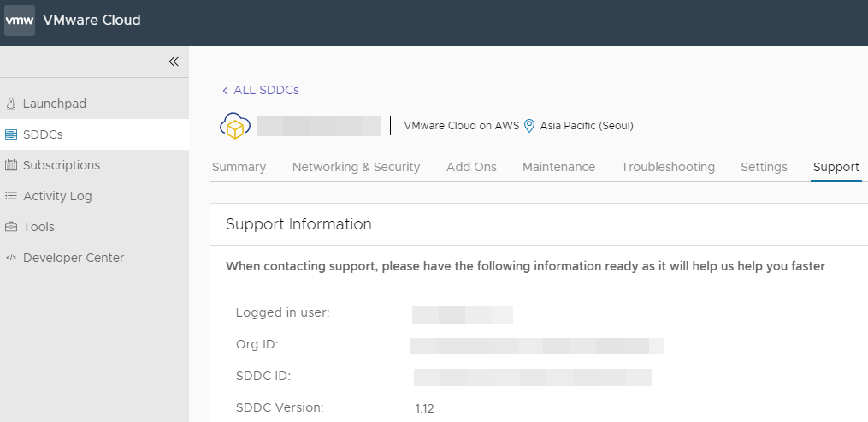Select SDDCs in the sidebar
The height and width of the screenshot is (422, 868).
pyautogui.click(x=94, y=134)
